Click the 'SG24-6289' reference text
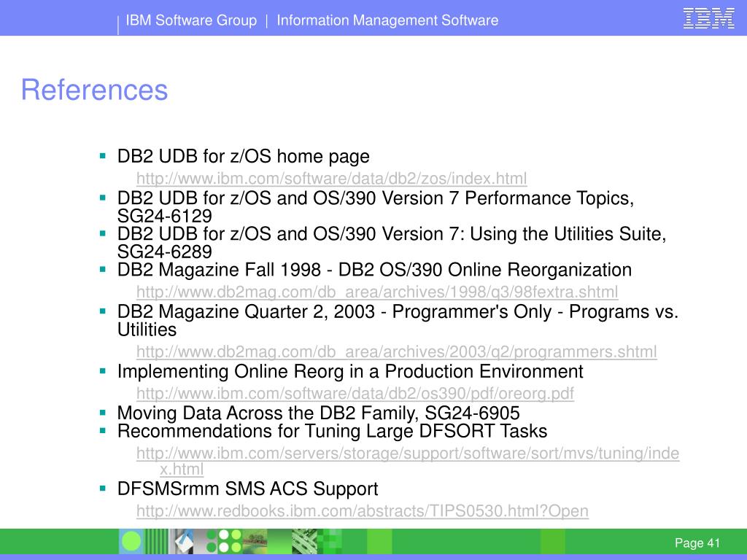Image resolution: width=747 pixels, height=560 pixels. coord(164,252)
